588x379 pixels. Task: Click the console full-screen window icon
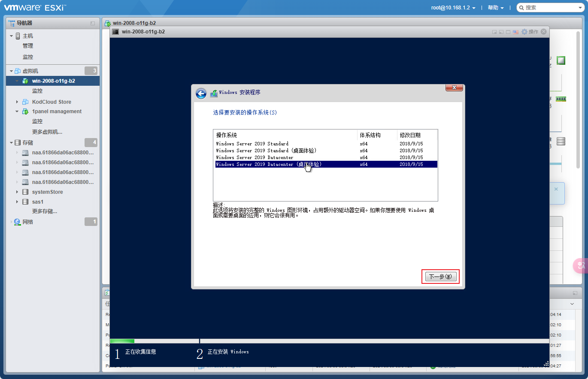pyautogui.click(x=508, y=32)
